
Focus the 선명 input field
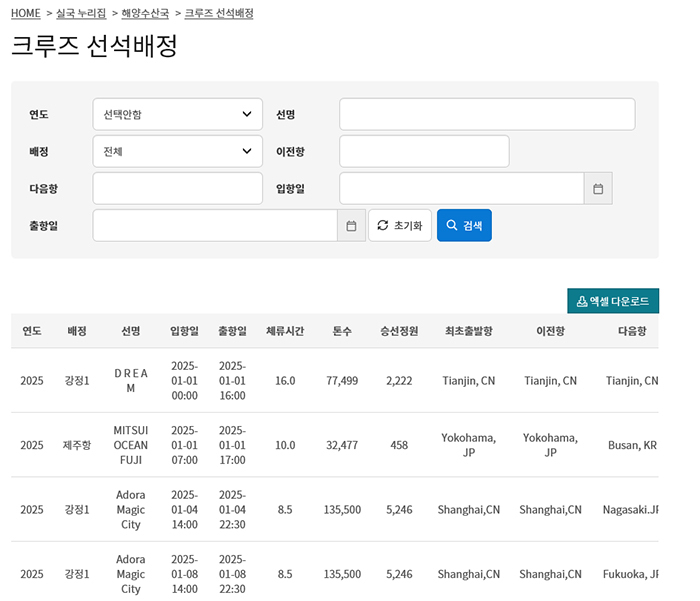pyautogui.click(x=487, y=114)
